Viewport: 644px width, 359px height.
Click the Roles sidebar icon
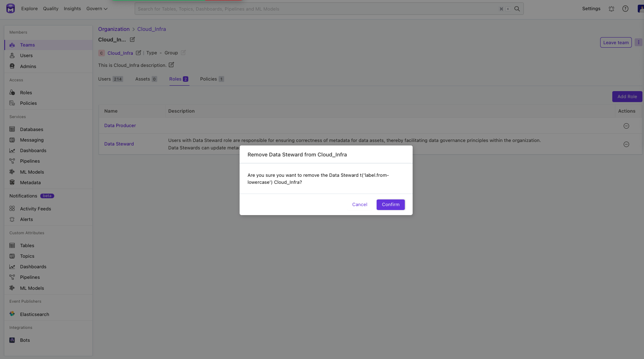12,93
